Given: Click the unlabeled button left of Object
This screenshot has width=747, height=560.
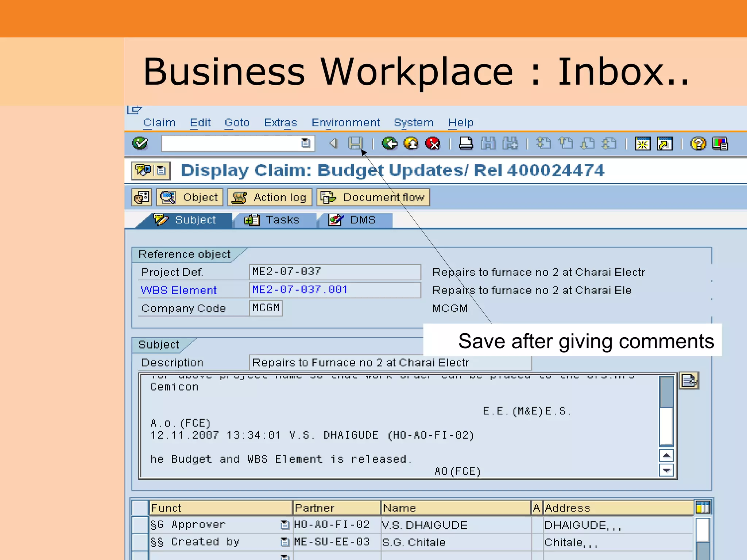Looking at the screenshot, I should click(x=142, y=197).
